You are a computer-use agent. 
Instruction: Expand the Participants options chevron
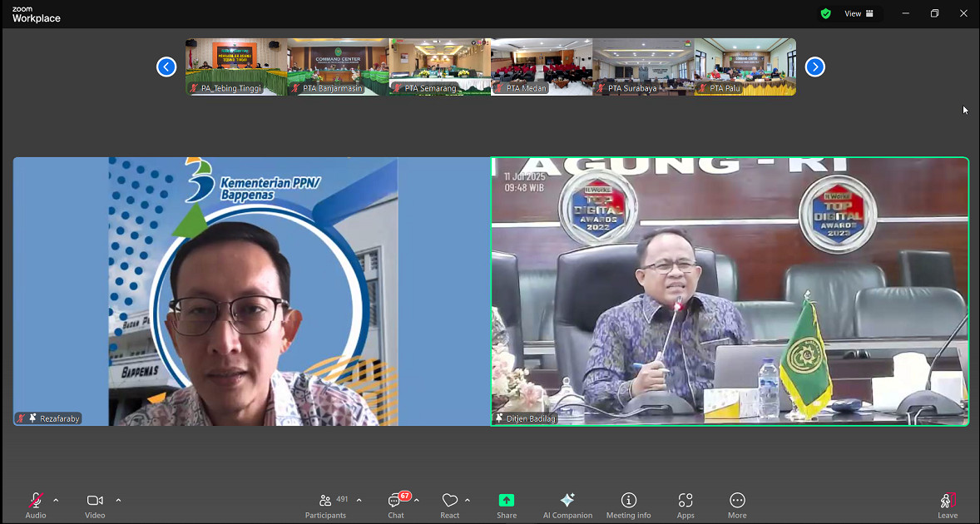click(x=359, y=500)
